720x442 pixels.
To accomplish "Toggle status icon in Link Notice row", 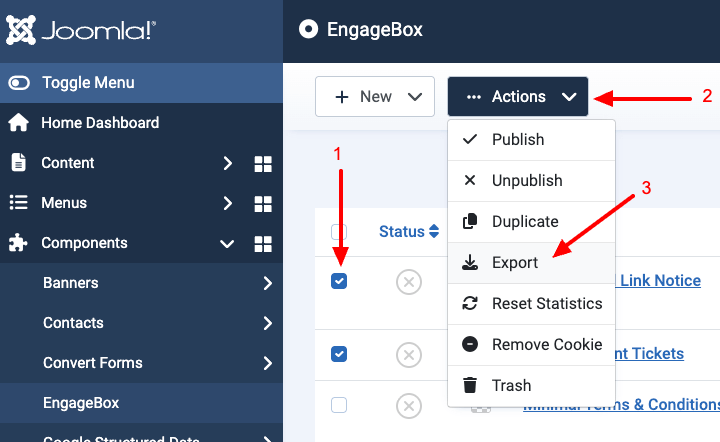I will (409, 282).
